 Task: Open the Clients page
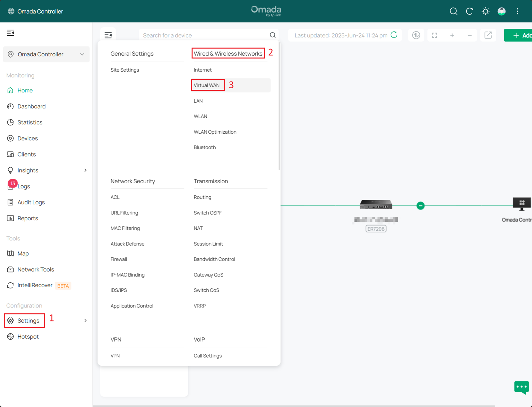(27, 154)
